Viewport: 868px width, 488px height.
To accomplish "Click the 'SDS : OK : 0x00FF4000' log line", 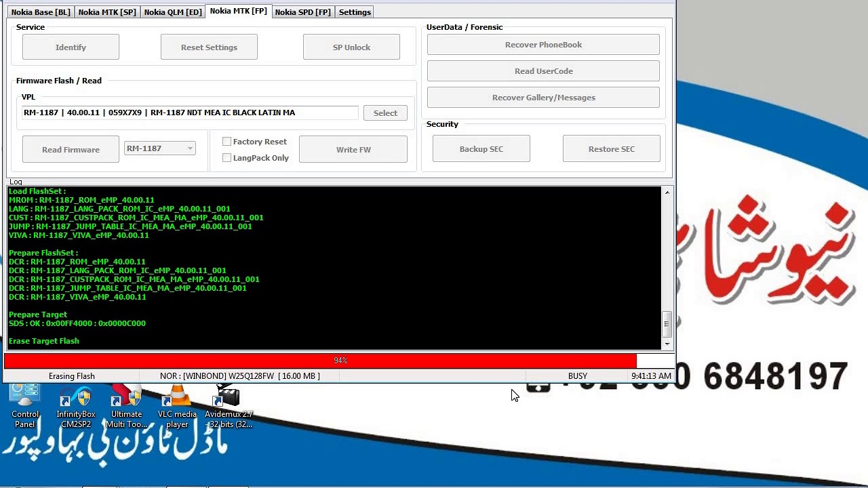I will coord(77,324).
